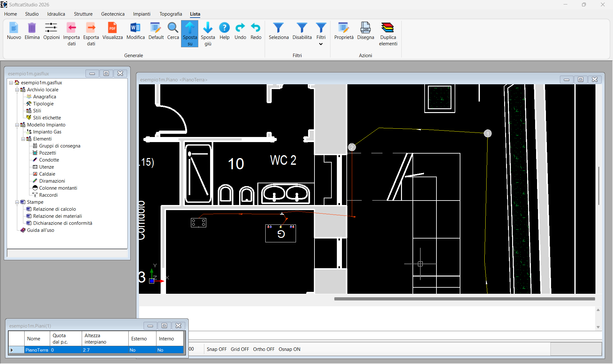
Task: Open the Strutture ribbon tab
Action: [x=83, y=14]
